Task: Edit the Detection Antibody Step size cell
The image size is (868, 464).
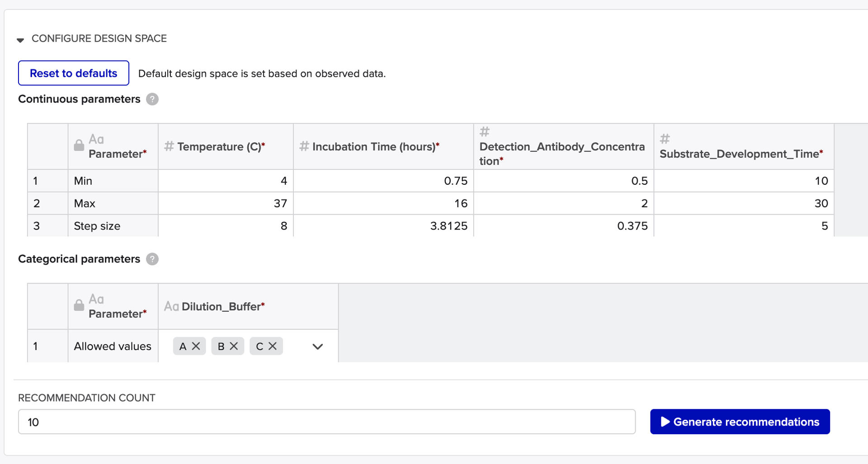Action: [x=563, y=226]
